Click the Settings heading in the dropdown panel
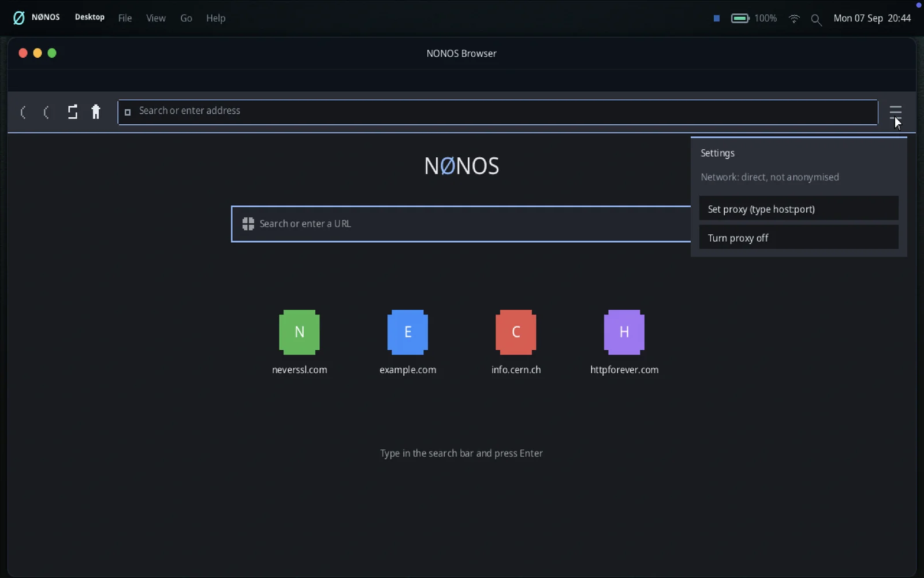 (717, 153)
